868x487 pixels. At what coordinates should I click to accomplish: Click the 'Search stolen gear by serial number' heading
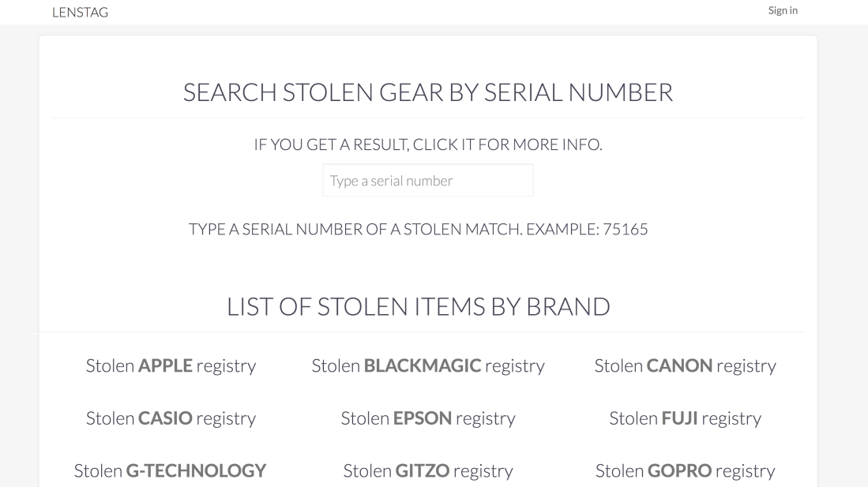[427, 92]
